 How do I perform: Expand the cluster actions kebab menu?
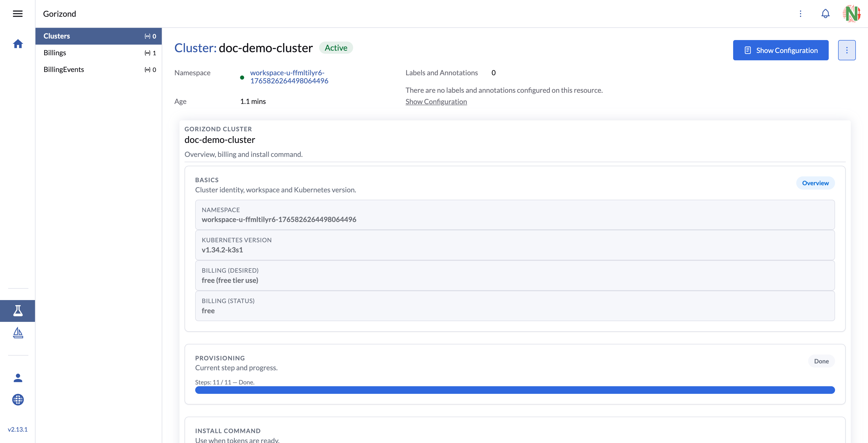click(x=846, y=50)
